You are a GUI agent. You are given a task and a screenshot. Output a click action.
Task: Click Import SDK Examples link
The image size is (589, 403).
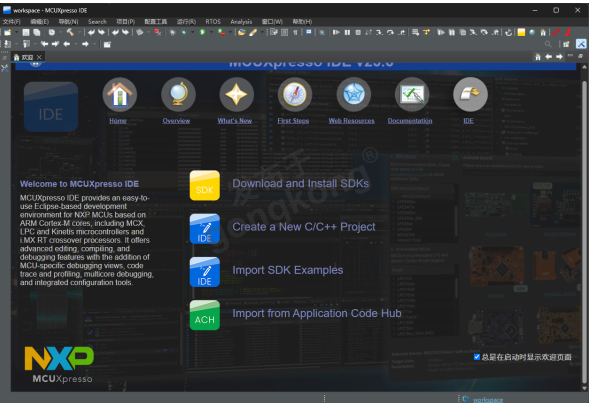pos(287,270)
